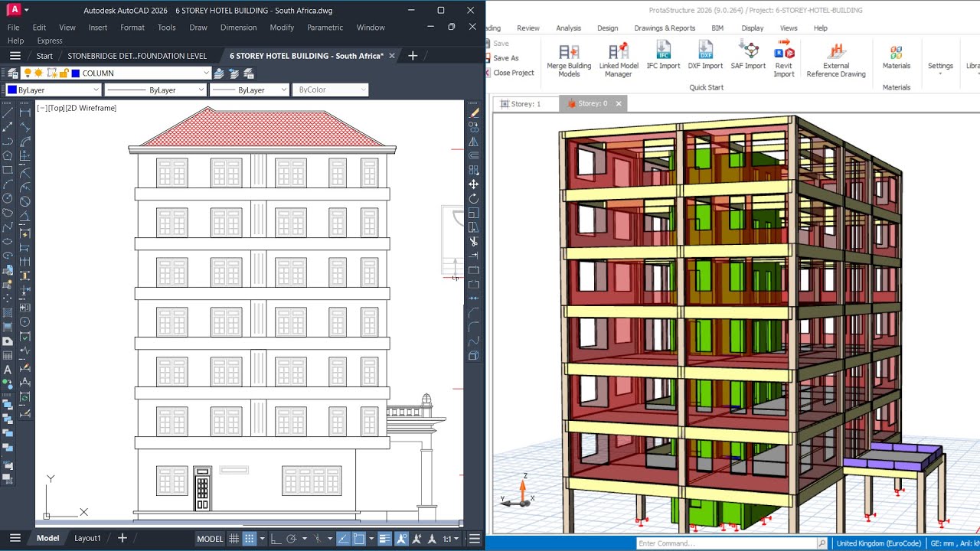Select the Copy tool in modify toolbar

tap(474, 127)
